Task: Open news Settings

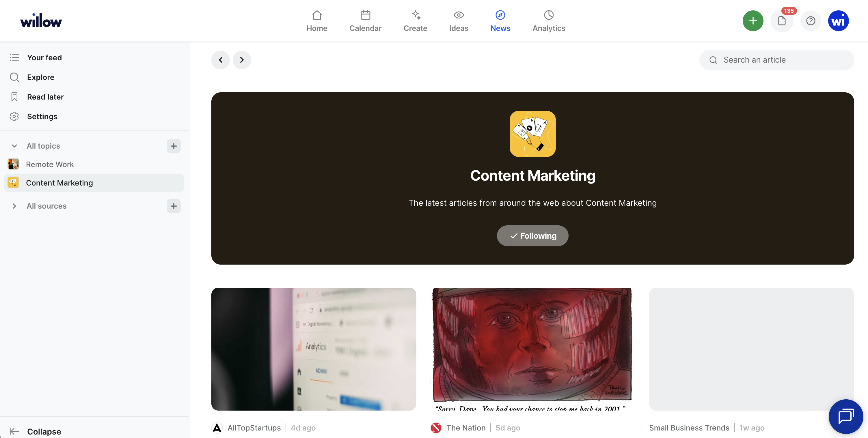Action: tap(42, 117)
